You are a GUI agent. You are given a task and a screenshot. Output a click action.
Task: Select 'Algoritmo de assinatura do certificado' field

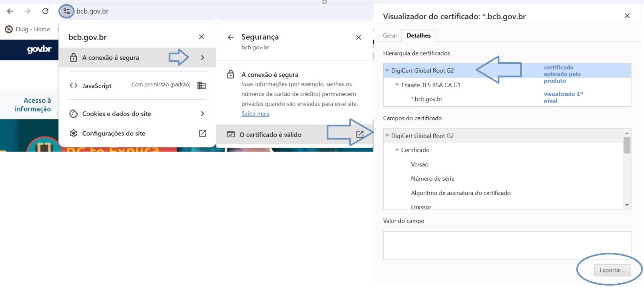click(x=461, y=193)
